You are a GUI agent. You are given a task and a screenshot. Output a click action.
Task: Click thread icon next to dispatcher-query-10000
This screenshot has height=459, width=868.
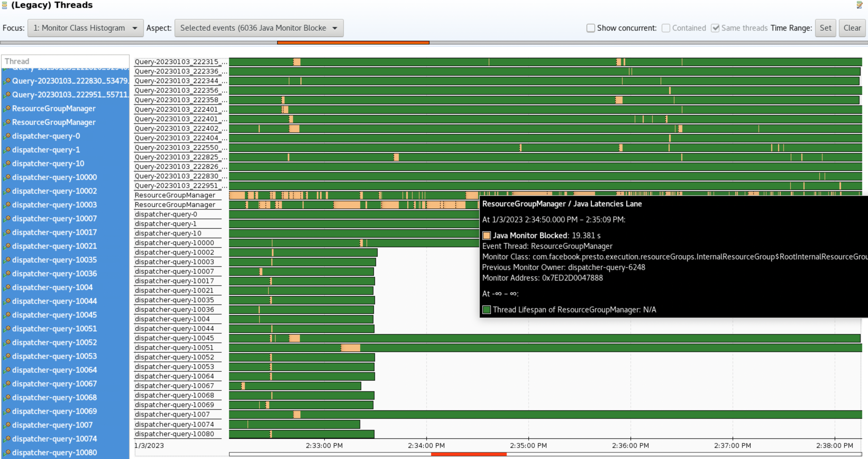[x=7, y=177]
